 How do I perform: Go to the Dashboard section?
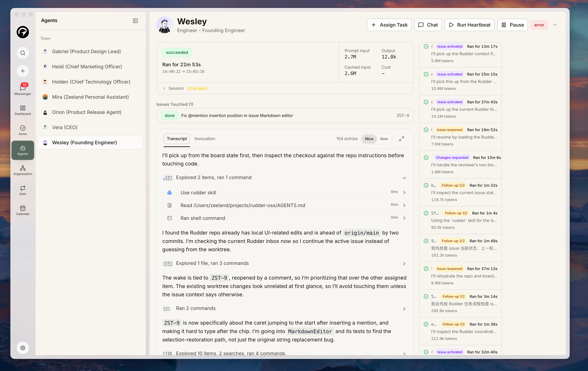click(x=23, y=110)
